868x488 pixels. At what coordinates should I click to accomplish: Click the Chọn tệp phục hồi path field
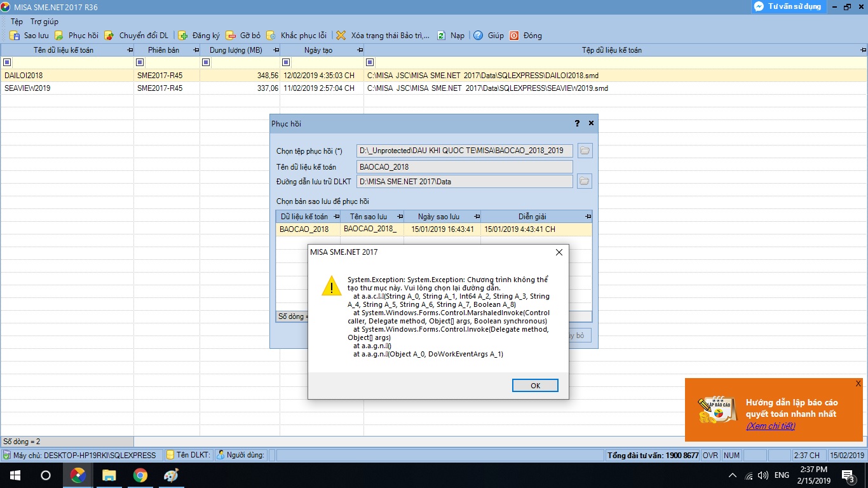[465, 151]
